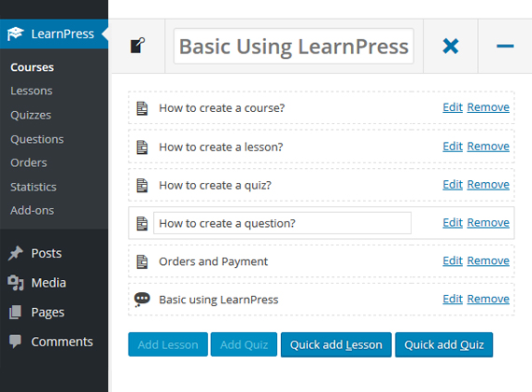The width and height of the screenshot is (532, 392).
Task: Click the LearnPress graduation cap icon
Action: [15, 34]
